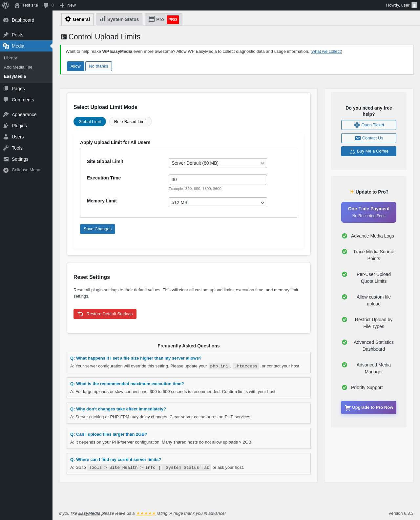Select Global Limit mode
Viewport: 420px width, 520px height.
pos(90,122)
